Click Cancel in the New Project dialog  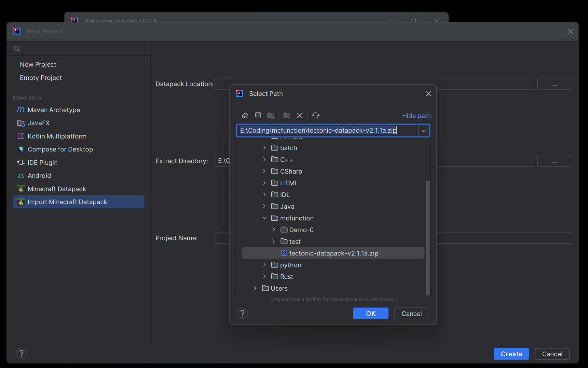[552, 354]
